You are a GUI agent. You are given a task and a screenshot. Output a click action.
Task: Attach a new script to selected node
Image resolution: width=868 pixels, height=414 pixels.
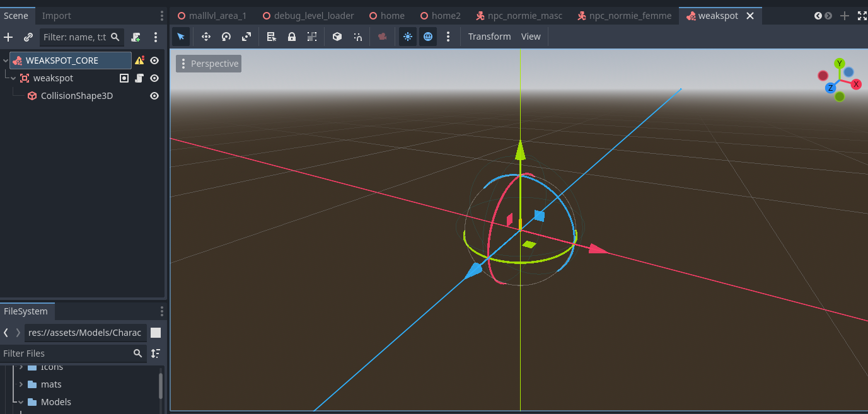[136, 37]
